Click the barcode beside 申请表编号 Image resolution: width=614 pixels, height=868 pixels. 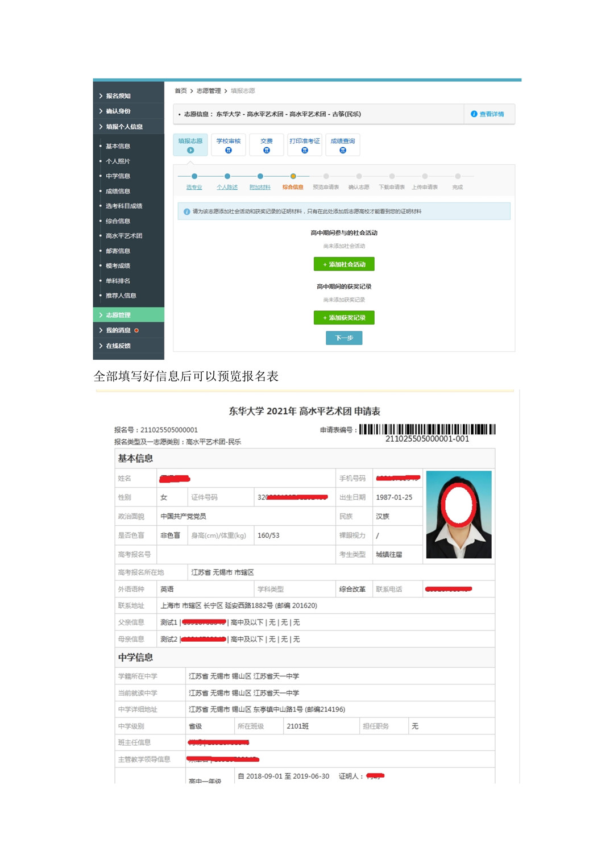click(428, 429)
